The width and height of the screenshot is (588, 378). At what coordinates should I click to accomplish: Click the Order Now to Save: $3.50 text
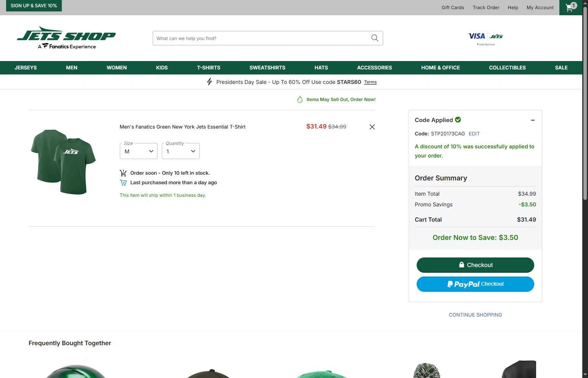(x=475, y=238)
